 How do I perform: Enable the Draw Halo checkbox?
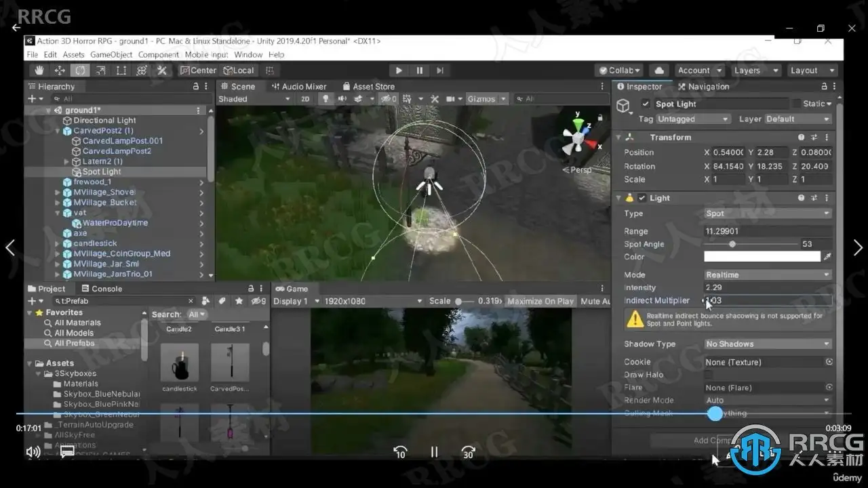pyautogui.click(x=709, y=375)
